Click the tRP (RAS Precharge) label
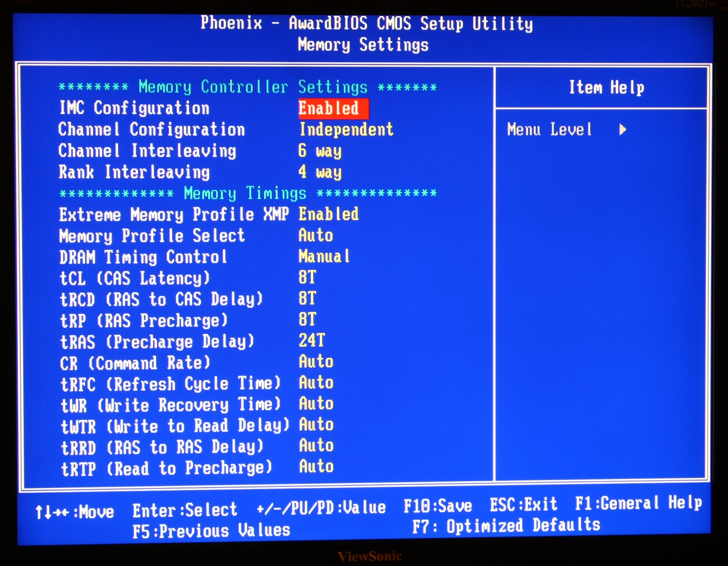This screenshot has height=566, width=728. (x=144, y=321)
